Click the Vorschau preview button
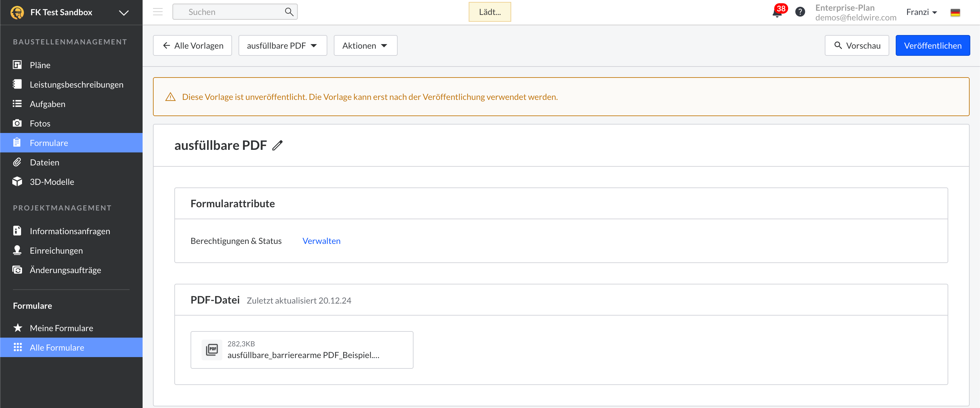The width and height of the screenshot is (980, 408). pyautogui.click(x=857, y=45)
